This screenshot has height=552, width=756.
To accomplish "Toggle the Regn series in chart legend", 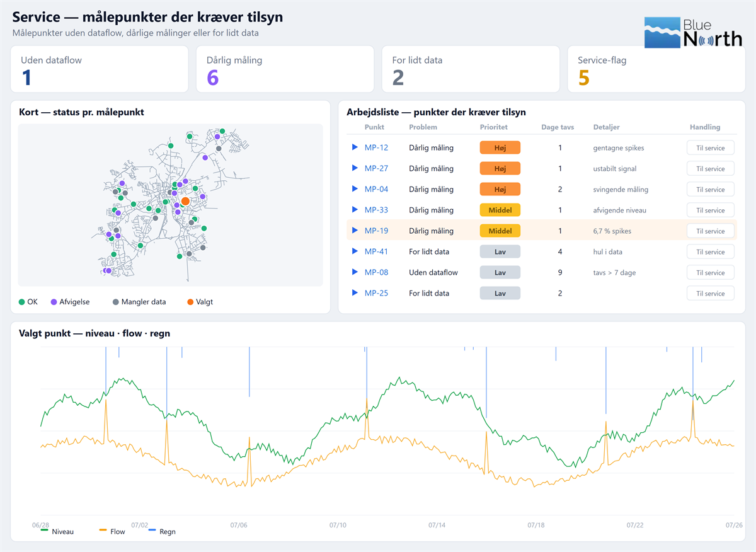I will coord(162,532).
